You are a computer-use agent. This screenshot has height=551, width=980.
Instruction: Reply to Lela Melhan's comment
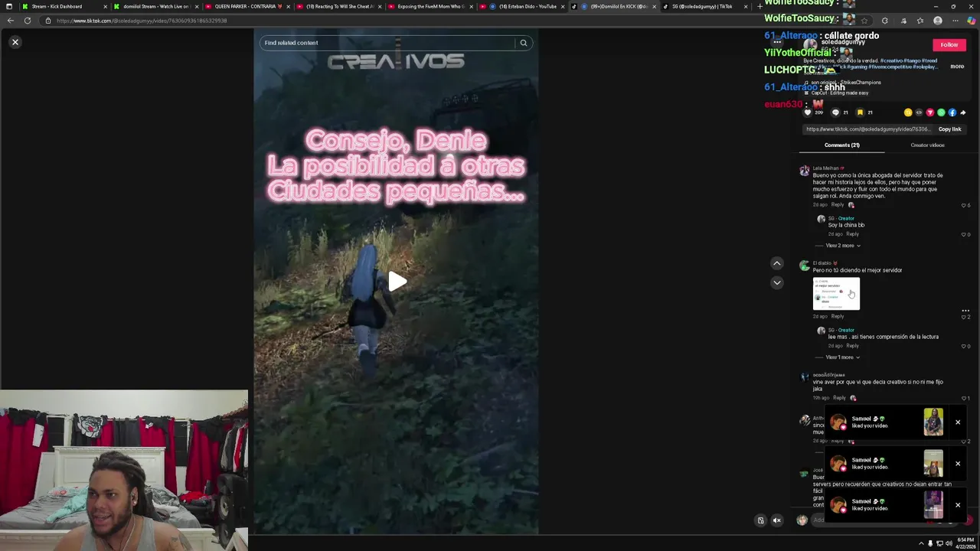pos(838,205)
